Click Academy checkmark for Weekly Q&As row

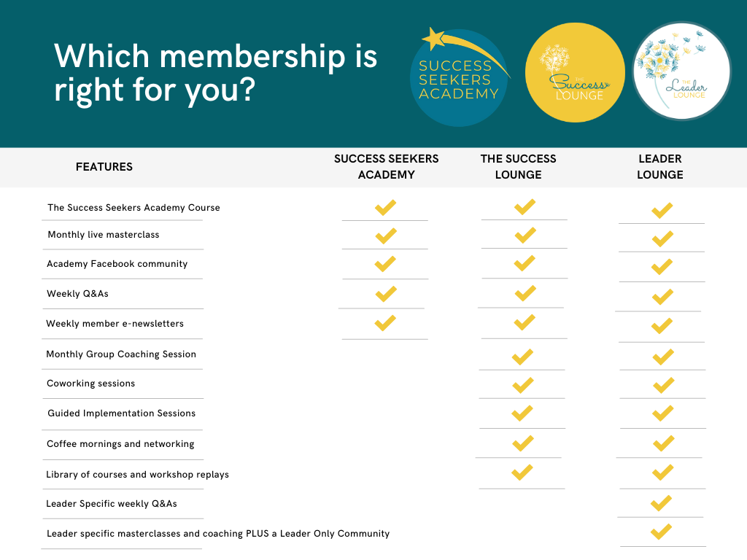[385, 294]
